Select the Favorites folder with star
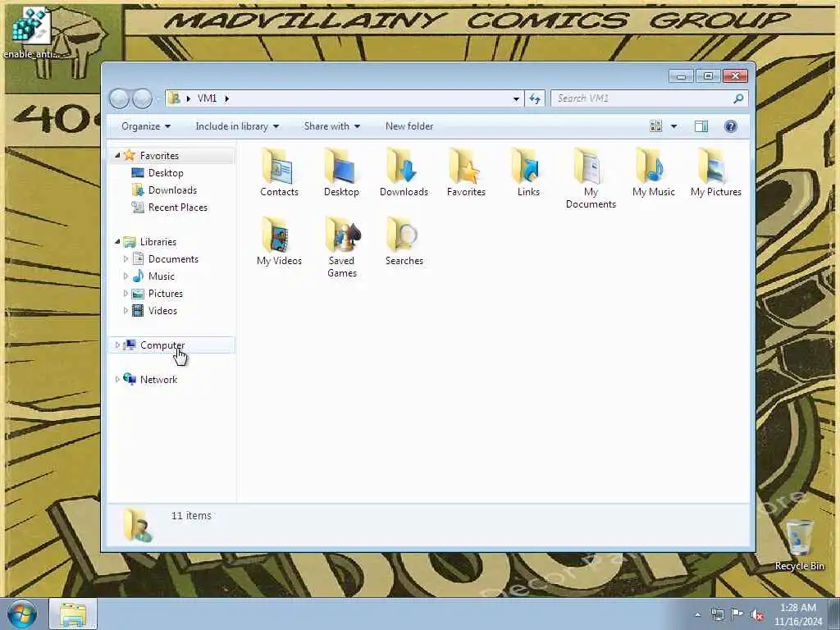Viewport: 840px width, 630px height. (x=466, y=172)
